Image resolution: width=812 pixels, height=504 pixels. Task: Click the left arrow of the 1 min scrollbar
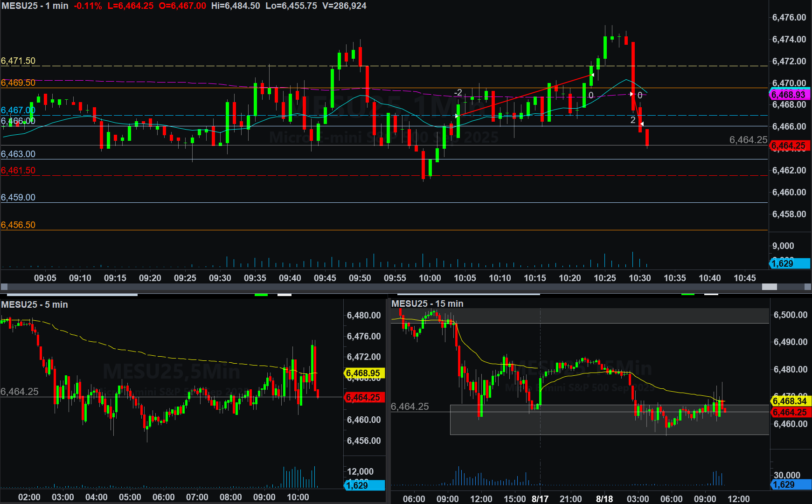[x=4, y=287]
